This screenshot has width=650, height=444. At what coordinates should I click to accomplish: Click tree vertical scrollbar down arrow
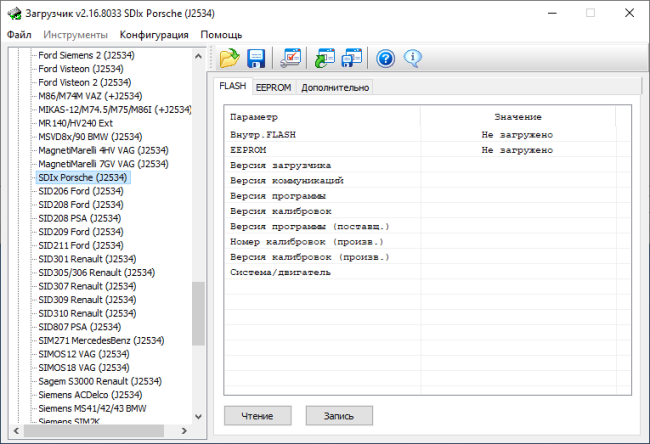tap(199, 417)
